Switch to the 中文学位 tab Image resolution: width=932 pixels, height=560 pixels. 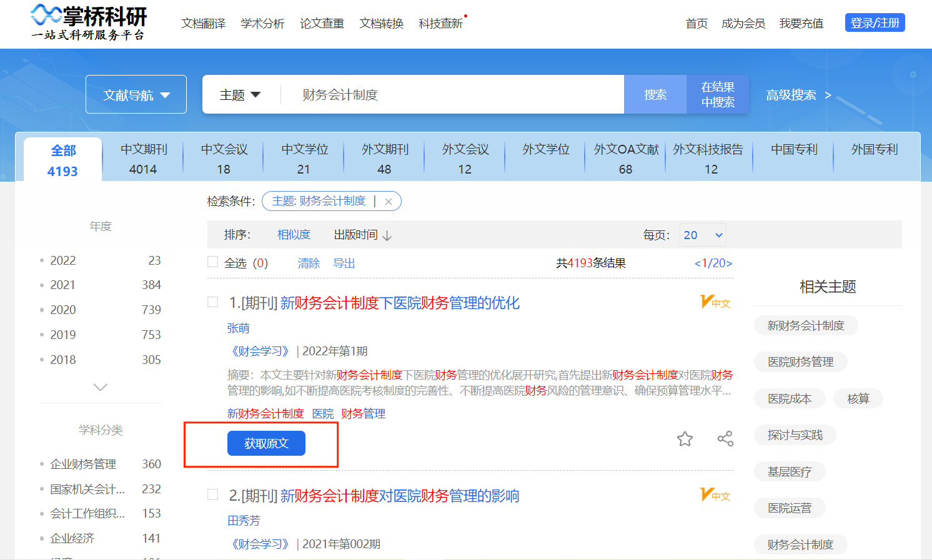click(304, 159)
